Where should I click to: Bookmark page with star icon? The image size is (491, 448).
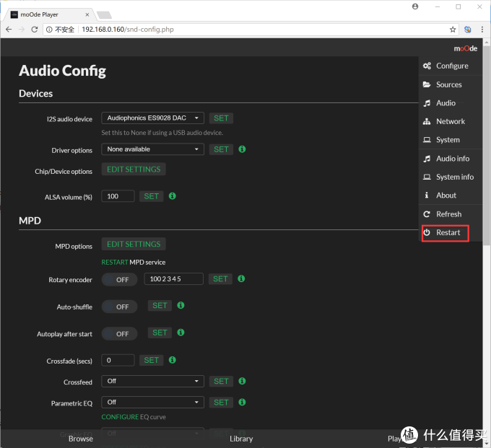[x=453, y=30]
